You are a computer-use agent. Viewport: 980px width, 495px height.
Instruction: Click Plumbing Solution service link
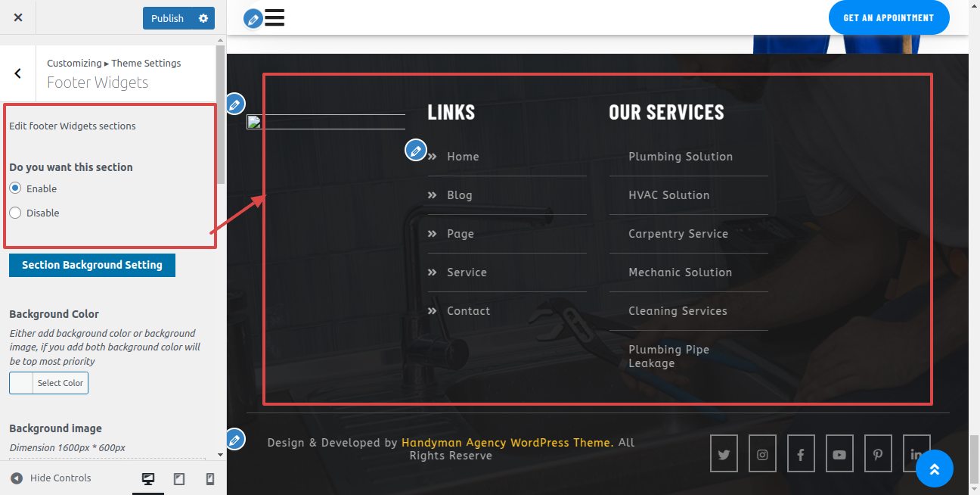(x=681, y=157)
